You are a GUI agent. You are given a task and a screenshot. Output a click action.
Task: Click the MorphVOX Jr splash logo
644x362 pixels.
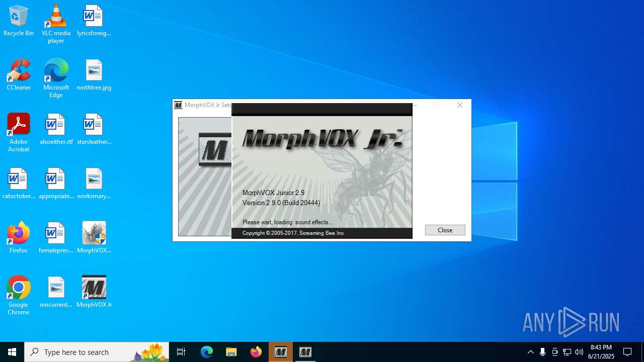pyautogui.click(x=323, y=139)
